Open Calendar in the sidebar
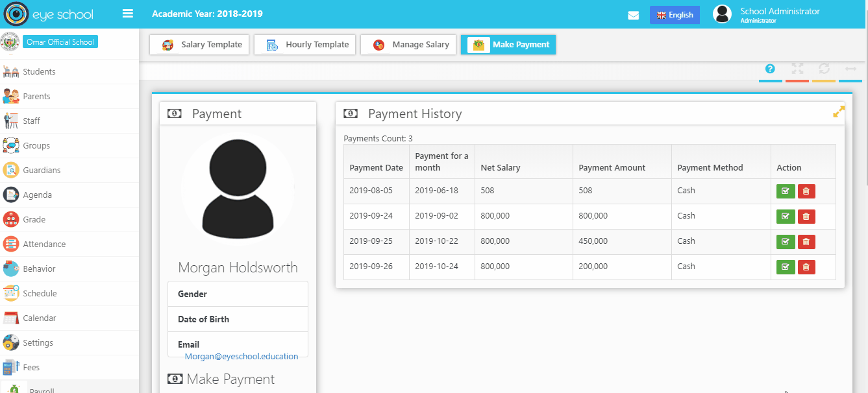The image size is (868, 393). (x=69, y=318)
